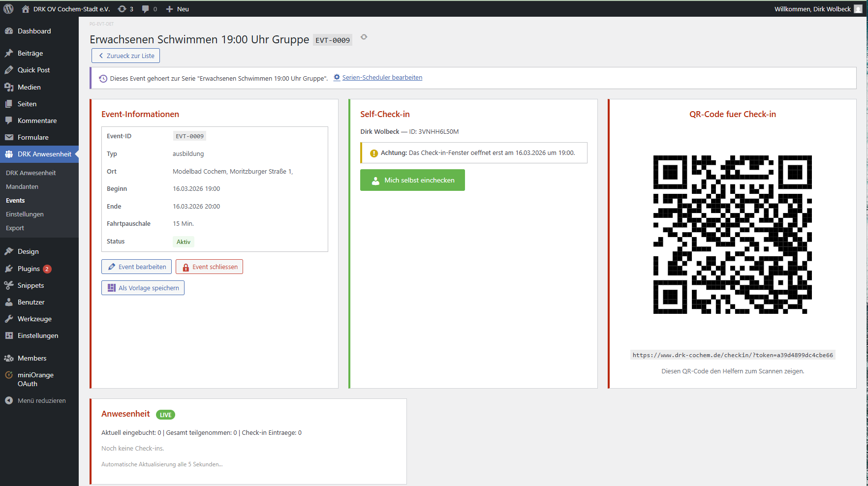Click the Kommentare speech bubble icon
Image resolution: width=868 pixels, height=486 pixels.
pyautogui.click(x=9, y=121)
